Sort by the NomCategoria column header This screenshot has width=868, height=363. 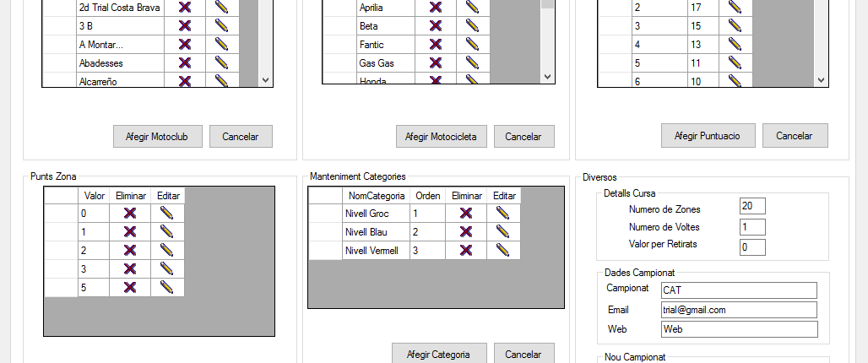376,196
